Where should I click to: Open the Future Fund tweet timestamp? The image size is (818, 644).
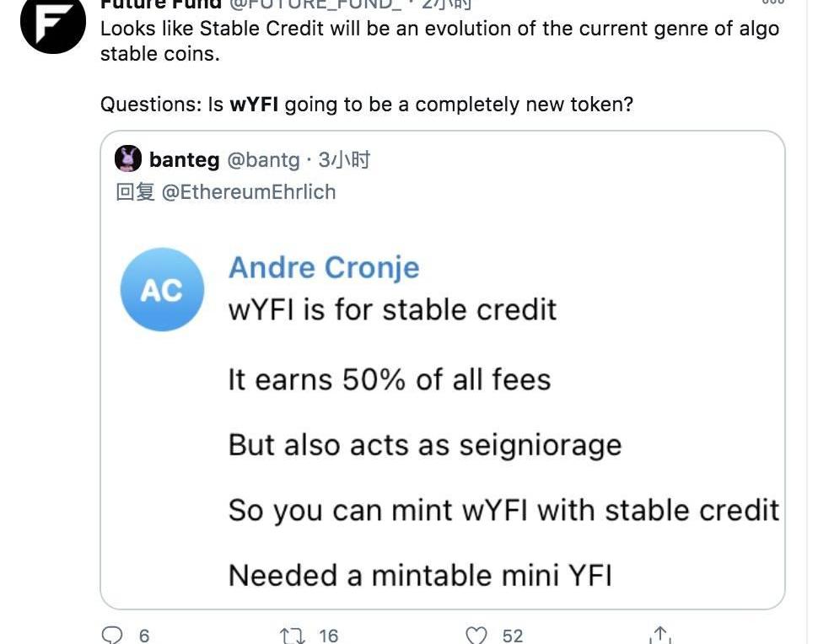coord(447,4)
